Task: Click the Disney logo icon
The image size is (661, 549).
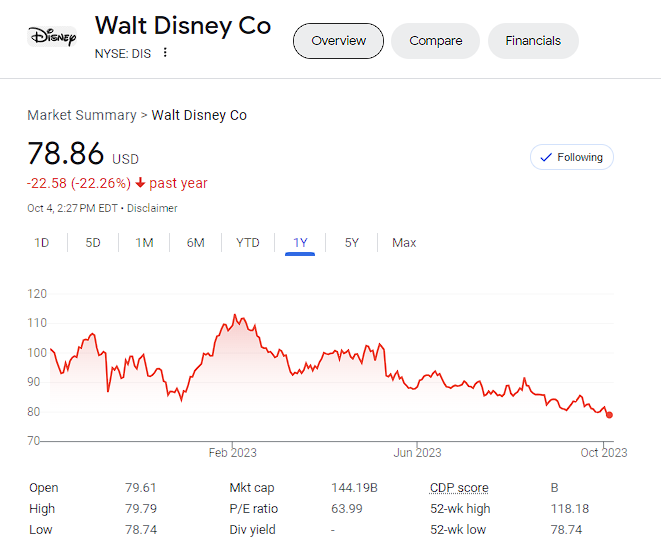Action: tap(51, 37)
